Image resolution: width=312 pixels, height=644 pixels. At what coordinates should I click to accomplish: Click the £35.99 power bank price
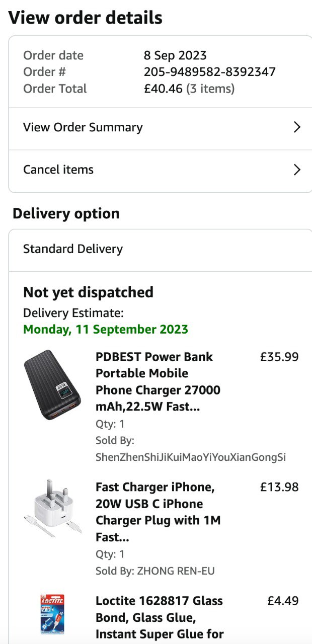pyautogui.click(x=279, y=357)
